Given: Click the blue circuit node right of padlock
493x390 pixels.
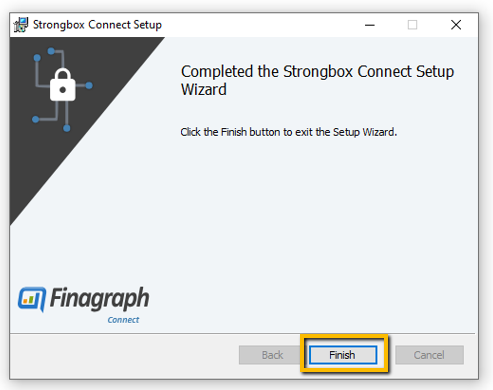Looking at the screenshot, I should [89, 85].
